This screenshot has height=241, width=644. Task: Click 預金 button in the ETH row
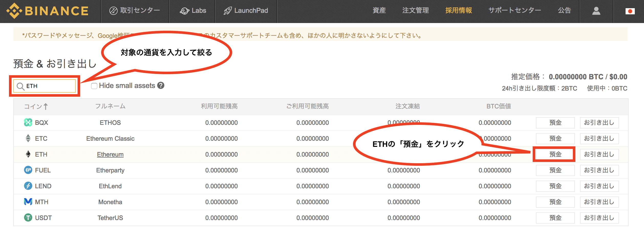pyautogui.click(x=555, y=154)
